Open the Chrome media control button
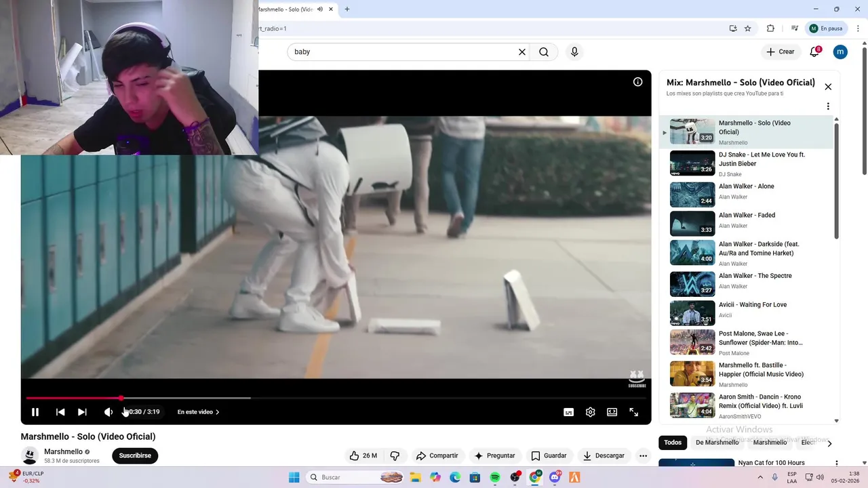This screenshot has height=488, width=868. 794,28
